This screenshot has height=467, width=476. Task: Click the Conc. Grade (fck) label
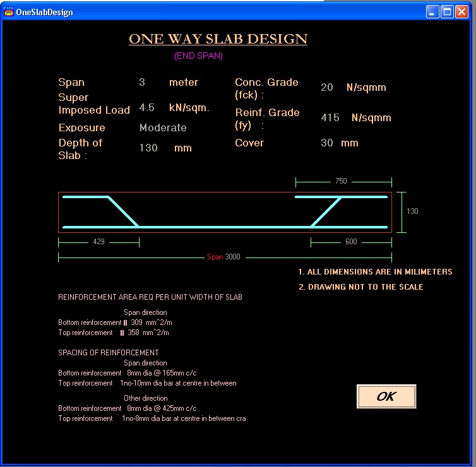[266, 88]
